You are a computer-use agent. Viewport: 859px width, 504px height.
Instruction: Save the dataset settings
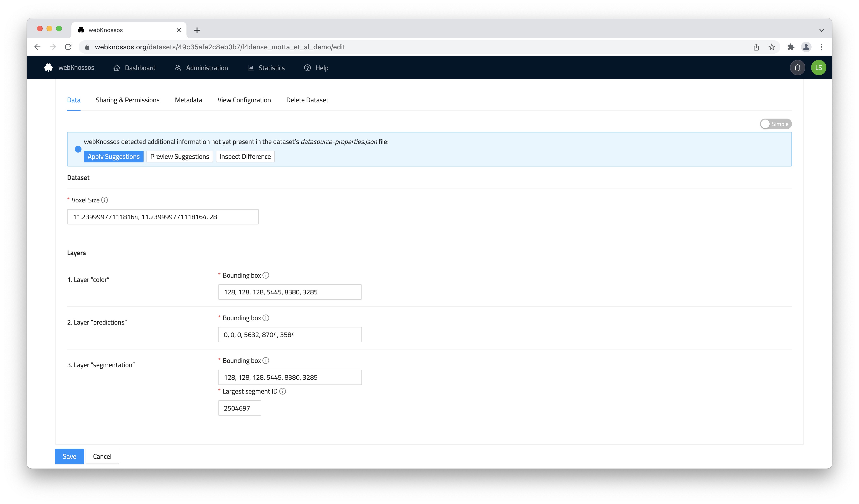(69, 456)
